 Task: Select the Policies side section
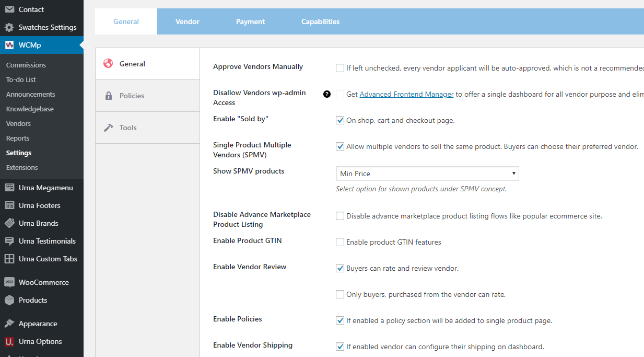[x=147, y=96]
